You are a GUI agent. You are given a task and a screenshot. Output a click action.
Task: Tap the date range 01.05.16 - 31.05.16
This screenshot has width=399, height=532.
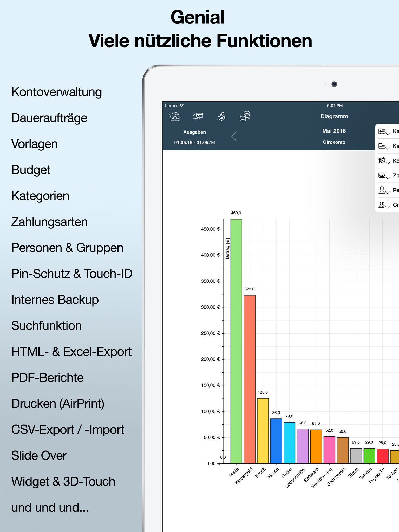(194, 143)
